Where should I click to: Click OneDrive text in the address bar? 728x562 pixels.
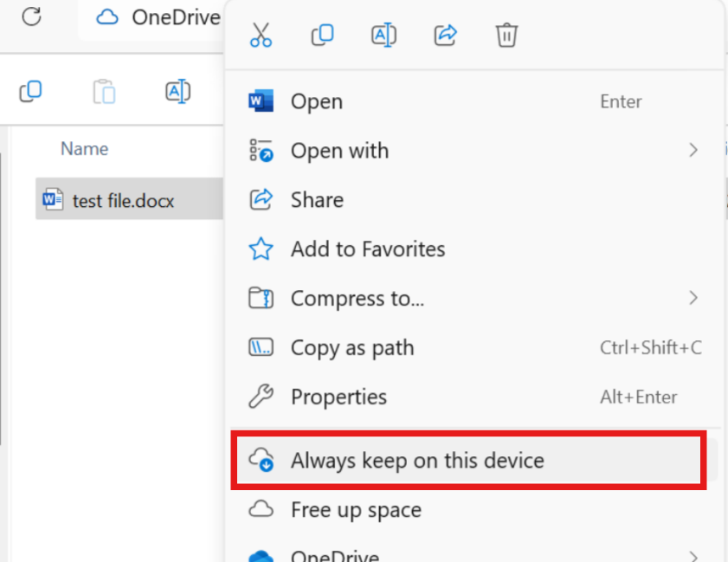point(176,17)
